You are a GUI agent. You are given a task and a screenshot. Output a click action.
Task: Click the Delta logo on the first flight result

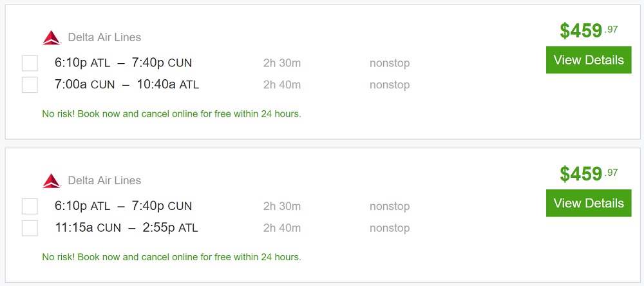51,38
